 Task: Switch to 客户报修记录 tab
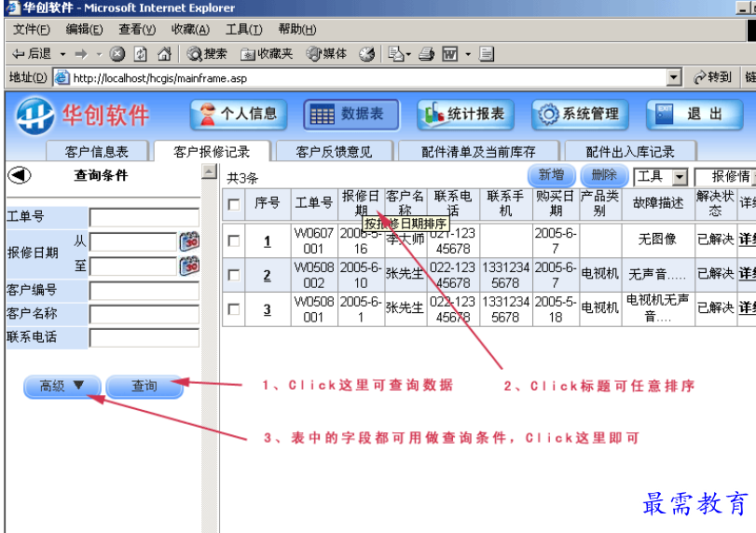coord(212,152)
